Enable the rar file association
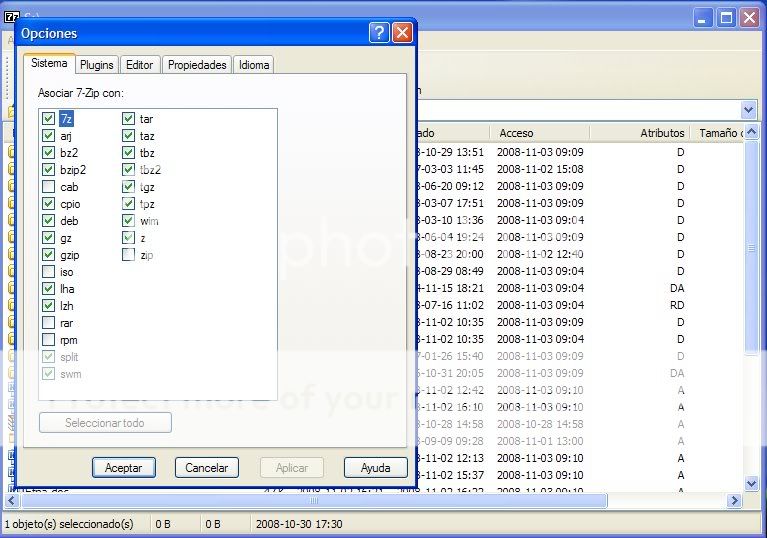Screen dimensions: 767x538 (x=48, y=323)
